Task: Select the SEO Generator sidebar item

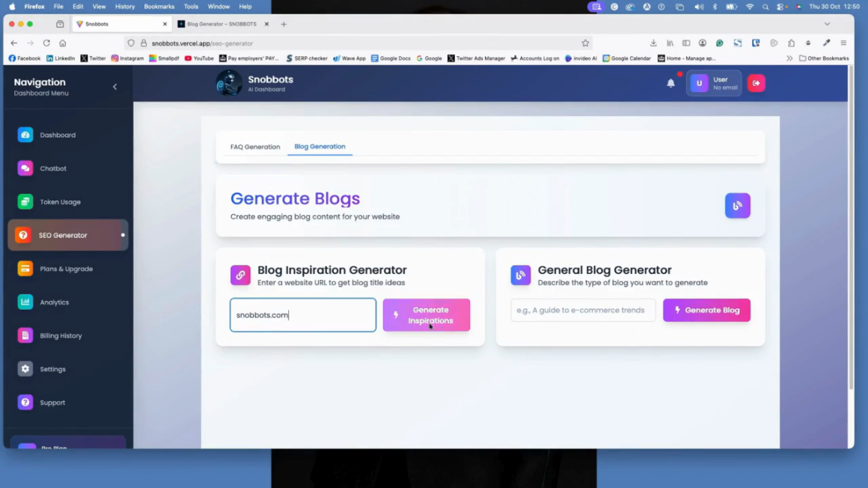Action: 67,236
